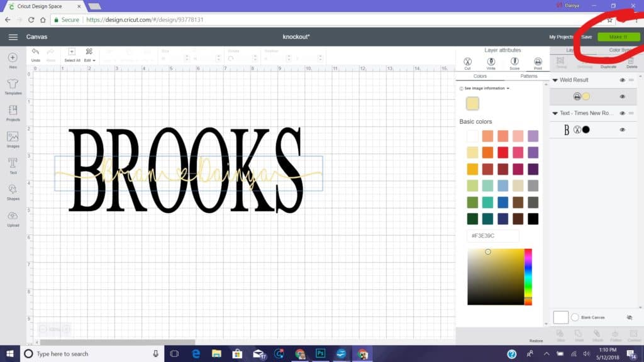Select the Text tool

(x=13, y=166)
